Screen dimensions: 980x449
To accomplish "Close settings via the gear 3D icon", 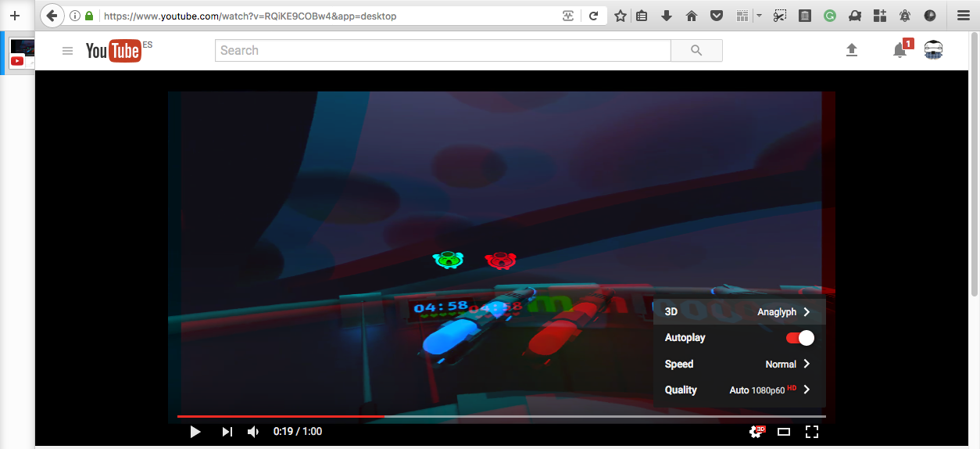I will [756, 432].
